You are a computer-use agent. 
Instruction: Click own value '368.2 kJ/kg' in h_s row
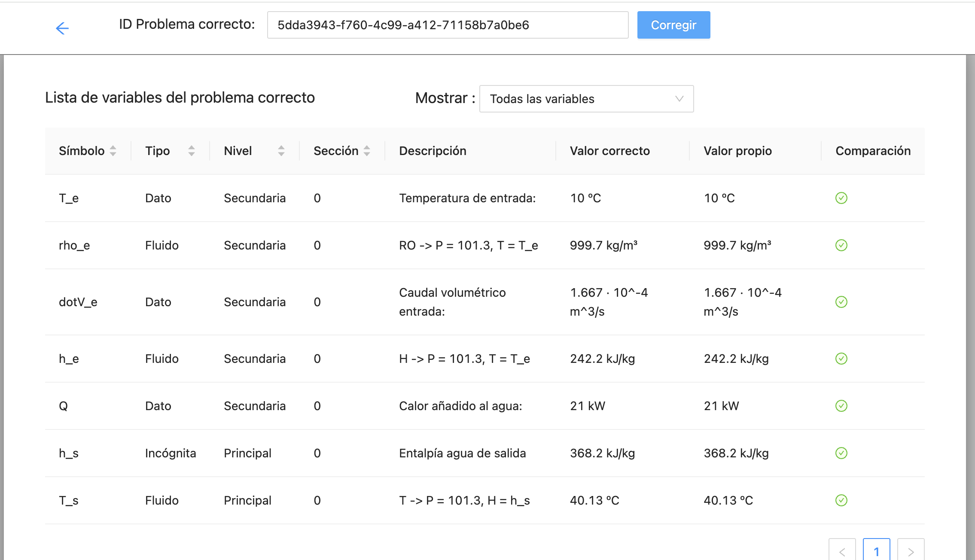click(736, 453)
